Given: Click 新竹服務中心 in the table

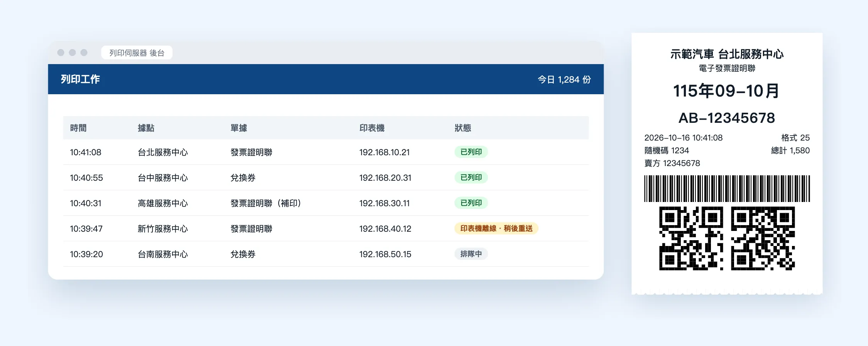Looking at the screenshot, I should pyautogui.click(x=163, y=229).
